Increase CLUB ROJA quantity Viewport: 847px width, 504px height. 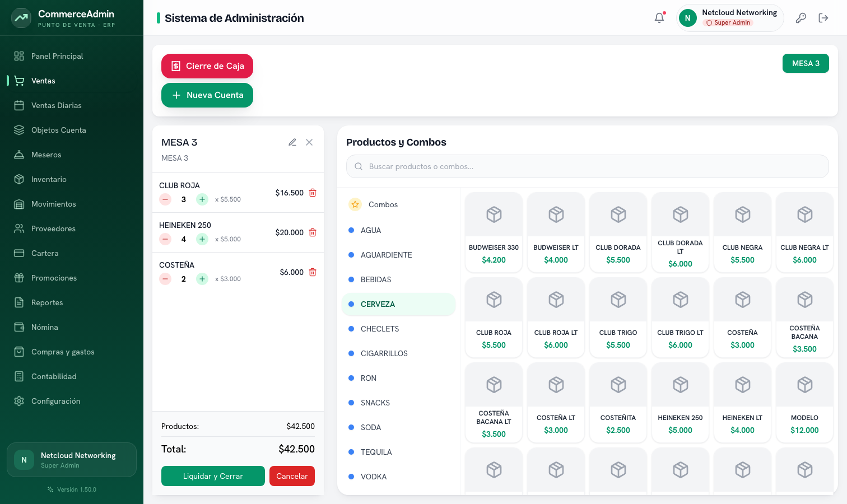coord(202,199)
